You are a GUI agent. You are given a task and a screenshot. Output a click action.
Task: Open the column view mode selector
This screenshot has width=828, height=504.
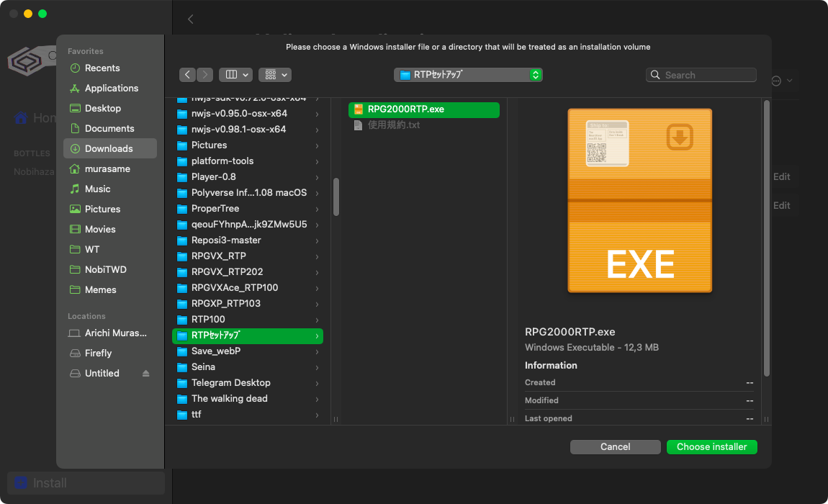[x=235, y=75]
